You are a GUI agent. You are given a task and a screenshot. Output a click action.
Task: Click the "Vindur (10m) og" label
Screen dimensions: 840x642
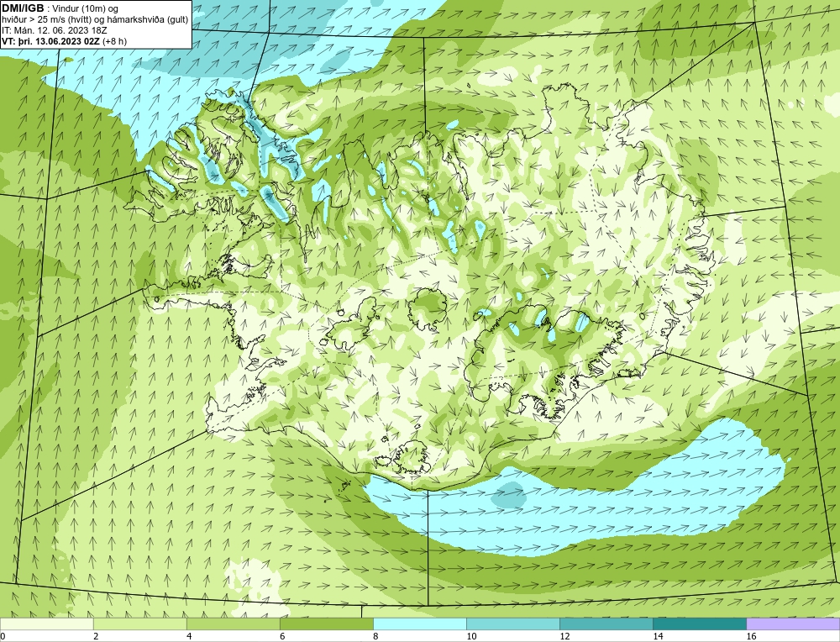(x=87, y=8)
